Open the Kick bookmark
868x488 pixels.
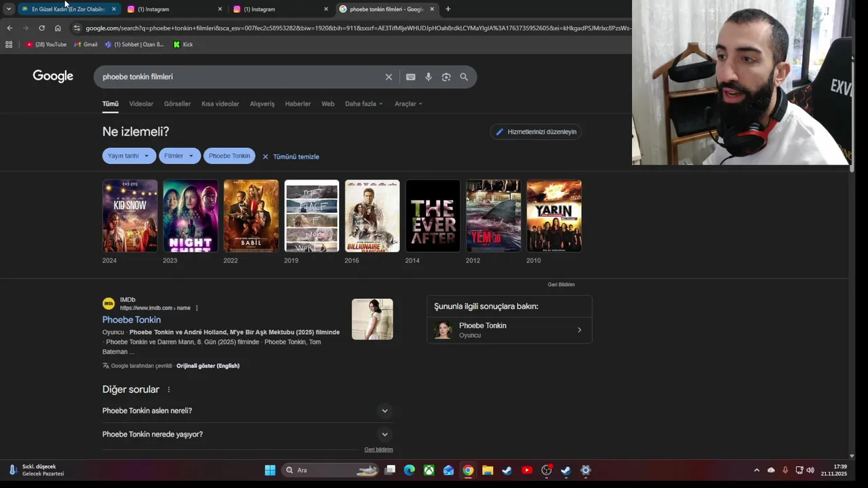(183, 44)
